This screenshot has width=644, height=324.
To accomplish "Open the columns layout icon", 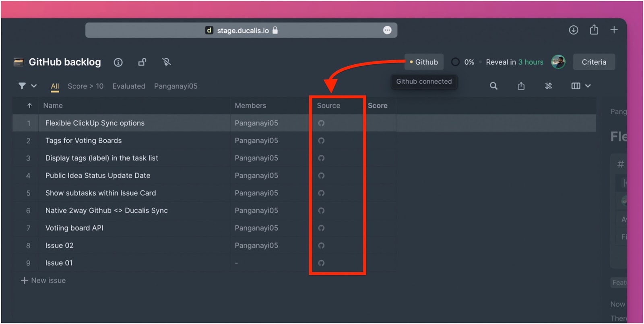I will coord(576,86).
